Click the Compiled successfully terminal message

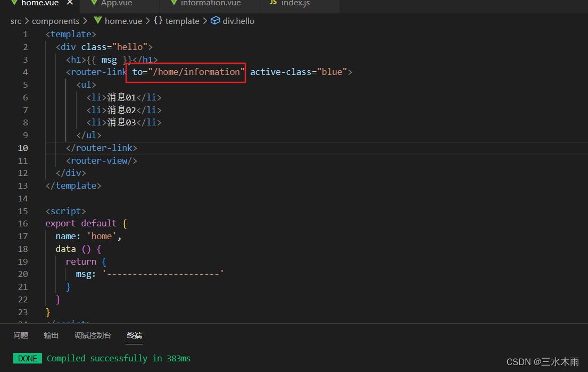(119, 358)
